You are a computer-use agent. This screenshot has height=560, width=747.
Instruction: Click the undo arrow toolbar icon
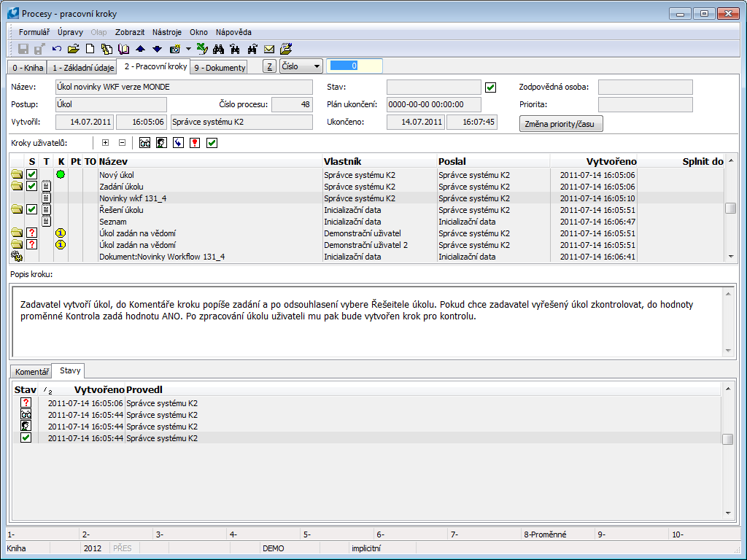[x=57, y=49]
